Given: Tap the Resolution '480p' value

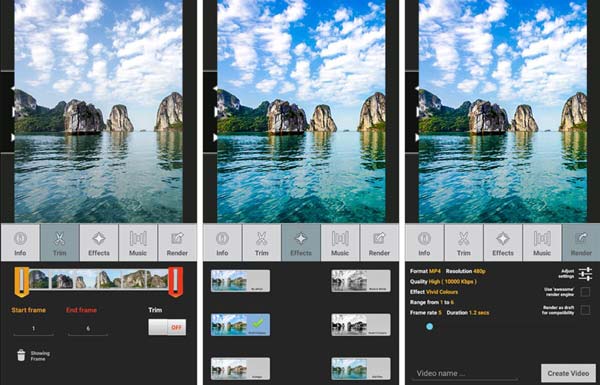Looking at the screenshot, I should click(479, 271).
